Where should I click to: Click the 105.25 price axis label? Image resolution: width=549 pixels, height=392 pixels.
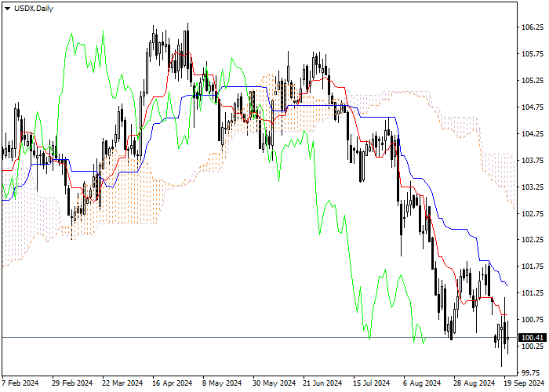coord(533,81)
